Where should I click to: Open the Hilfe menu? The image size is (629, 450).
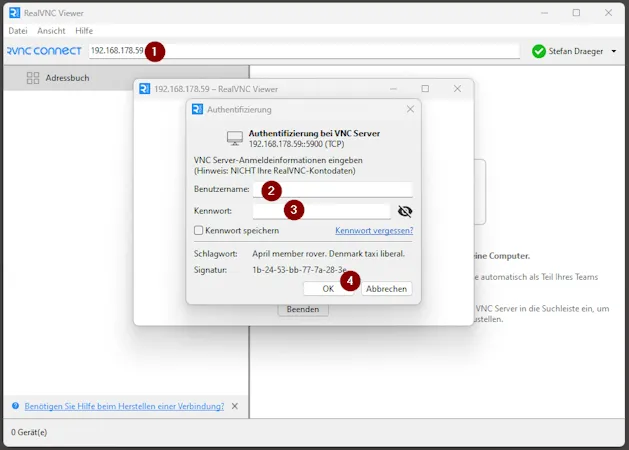pos(84,31)
